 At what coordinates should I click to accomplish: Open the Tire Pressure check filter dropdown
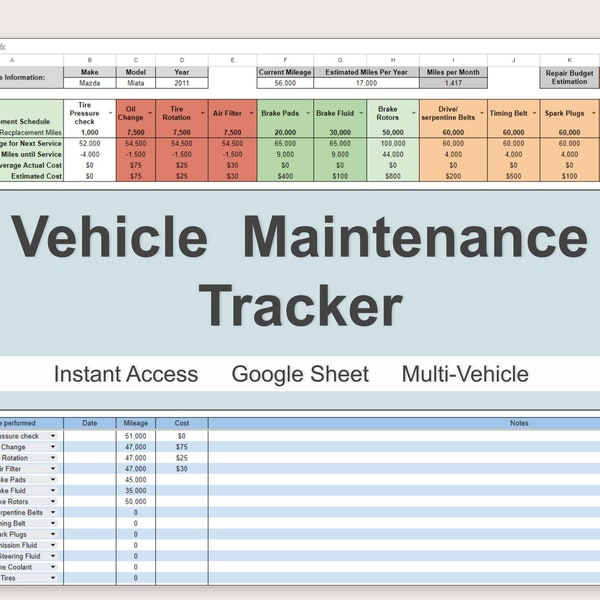[x=111, y=113]
